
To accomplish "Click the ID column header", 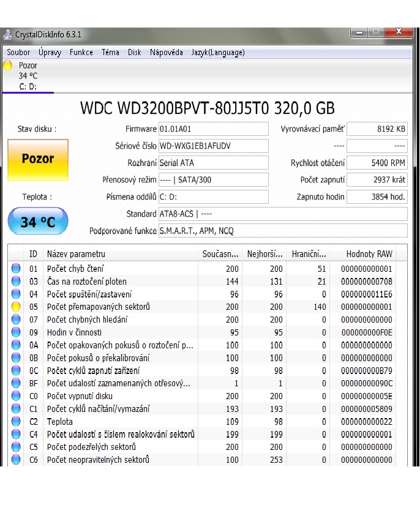I will (33, 254).
